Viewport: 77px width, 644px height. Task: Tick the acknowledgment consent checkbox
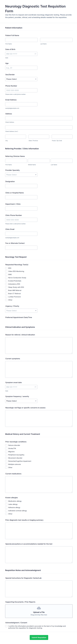6,626
